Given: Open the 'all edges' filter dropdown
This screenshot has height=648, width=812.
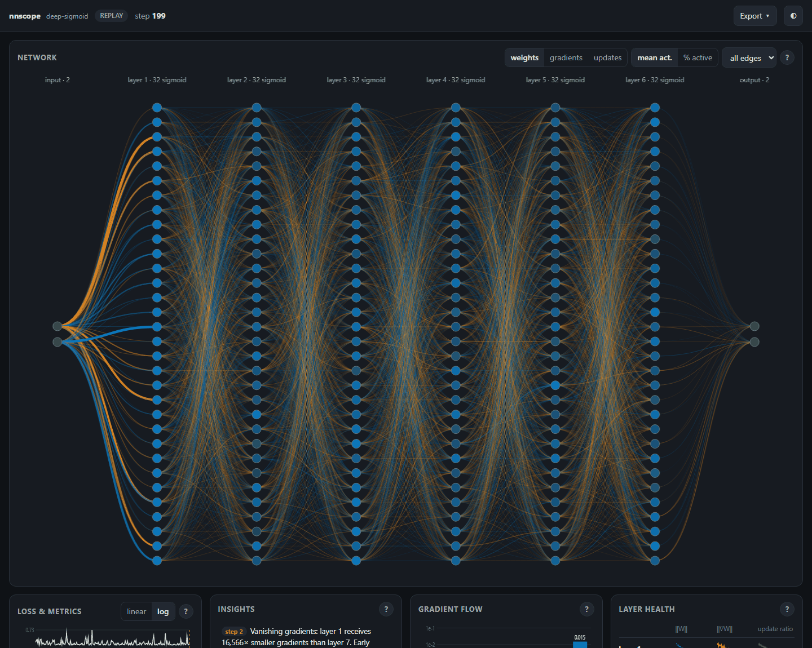Looking at the screenshot, I should pyautogui.click(x=749, y=57).
